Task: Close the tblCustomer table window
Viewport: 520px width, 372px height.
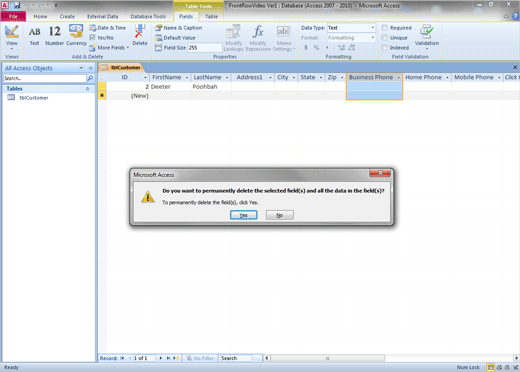Action: (x=515, y=67)
